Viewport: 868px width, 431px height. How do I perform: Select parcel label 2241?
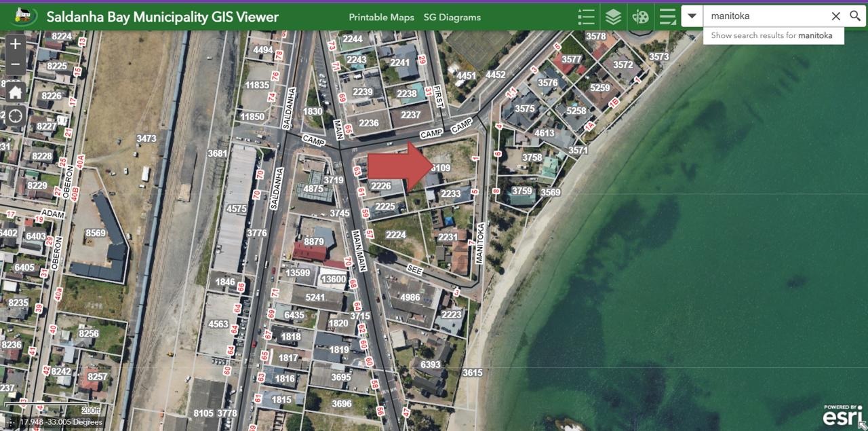tap(399, 62)
